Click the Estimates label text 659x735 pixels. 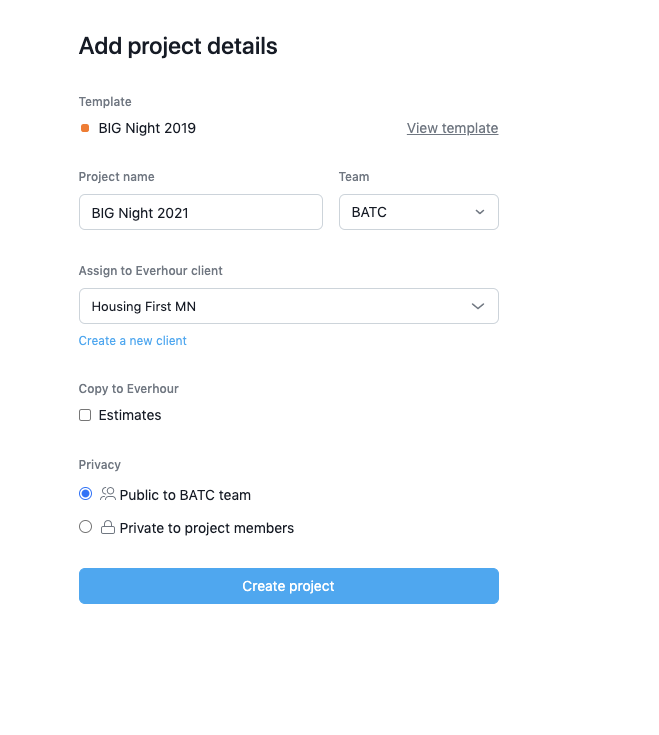click(130, 415)
